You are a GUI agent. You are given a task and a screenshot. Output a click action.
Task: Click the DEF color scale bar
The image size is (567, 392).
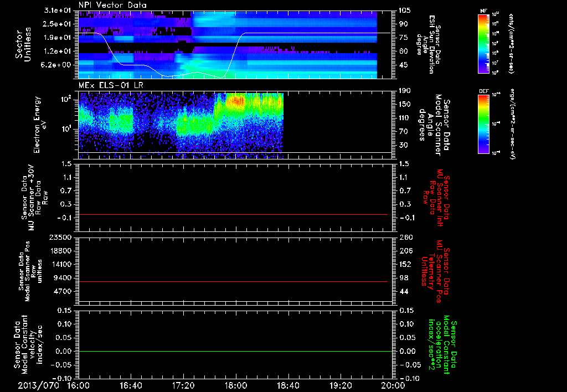point(483,124)
